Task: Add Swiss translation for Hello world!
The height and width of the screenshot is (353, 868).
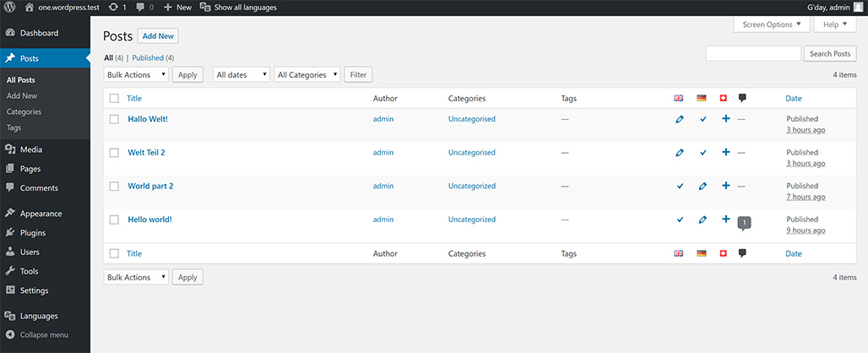Action: 726,219
